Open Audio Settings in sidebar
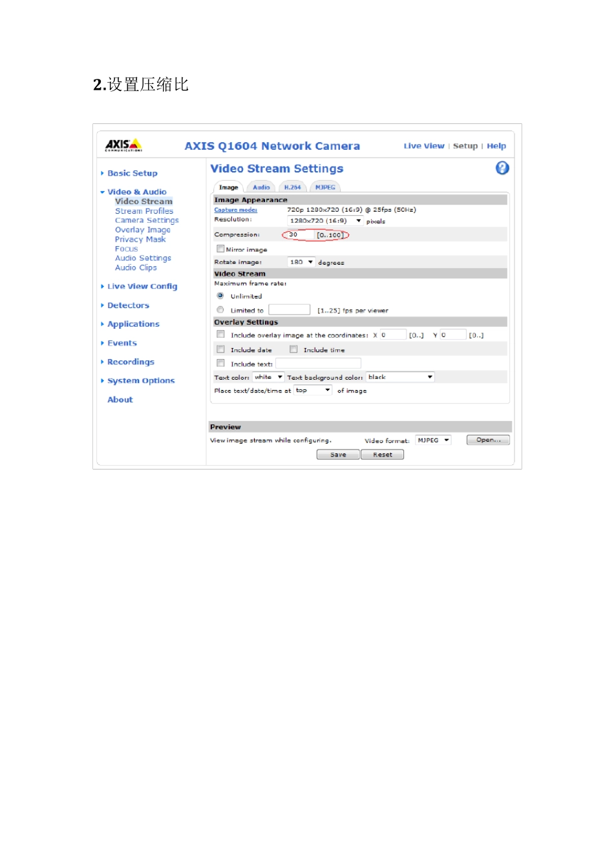Viewport: 614px width, 868px height. pos(143,258)
